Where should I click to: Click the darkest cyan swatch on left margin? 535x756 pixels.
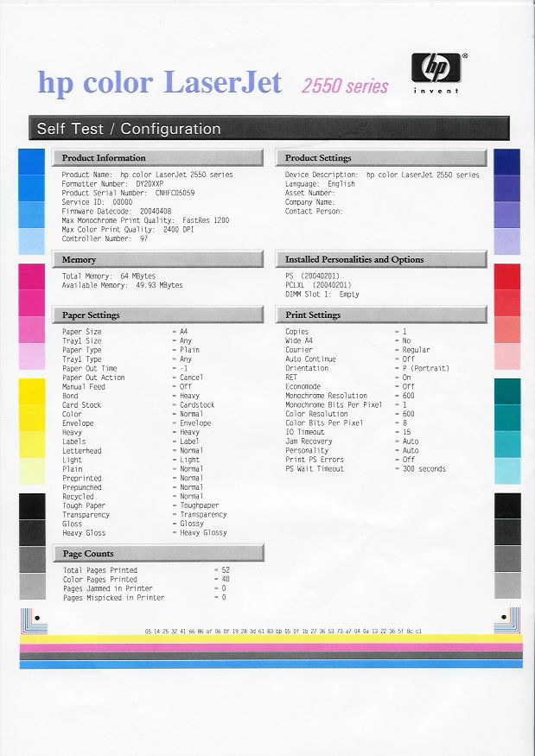pyautogui.click(x=32, y=162)
